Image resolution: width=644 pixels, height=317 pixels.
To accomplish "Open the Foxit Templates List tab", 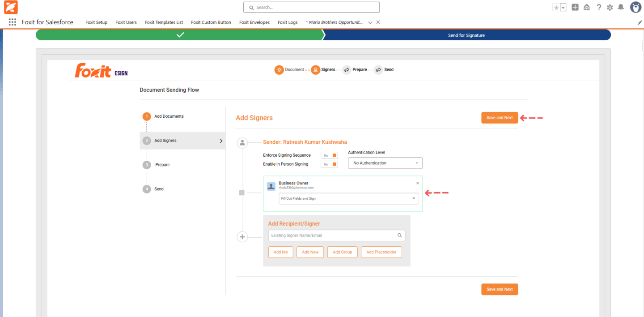I will (164, 22).
